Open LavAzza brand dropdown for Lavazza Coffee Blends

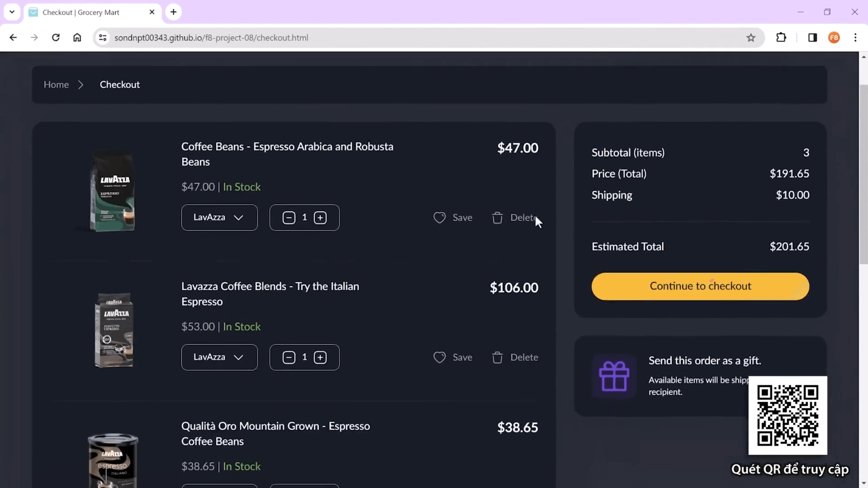point(219,357)
